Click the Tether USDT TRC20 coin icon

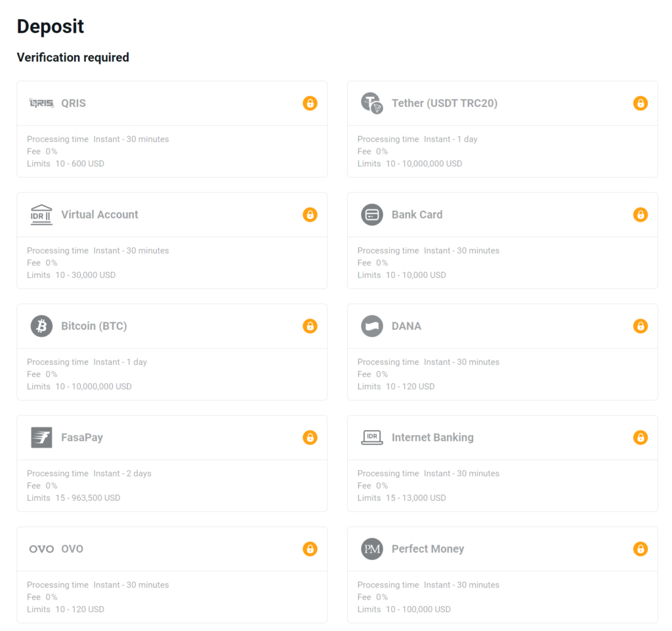point(372,103)
